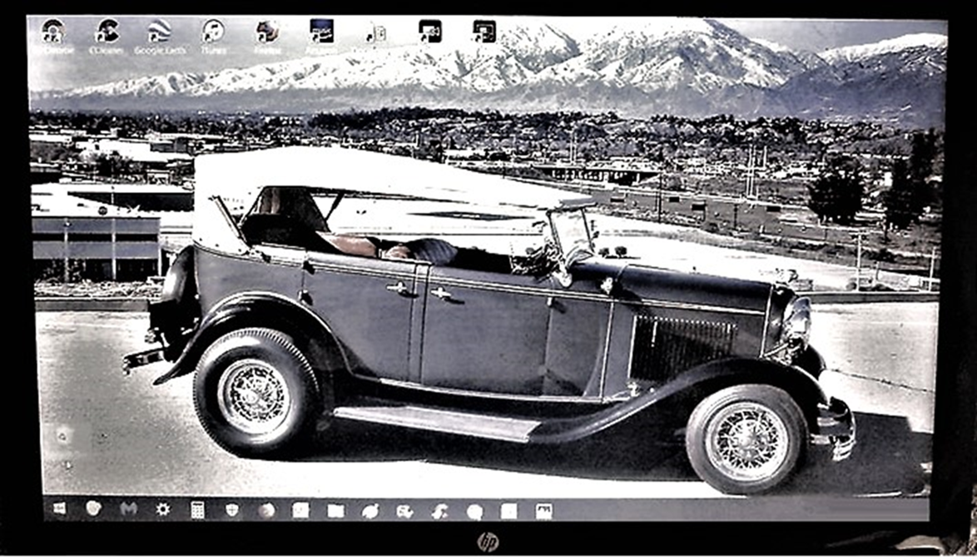Select the rightmost desktop shortcut in top row
The width and height of the screenshot is (977, 560).
(484, 32)
